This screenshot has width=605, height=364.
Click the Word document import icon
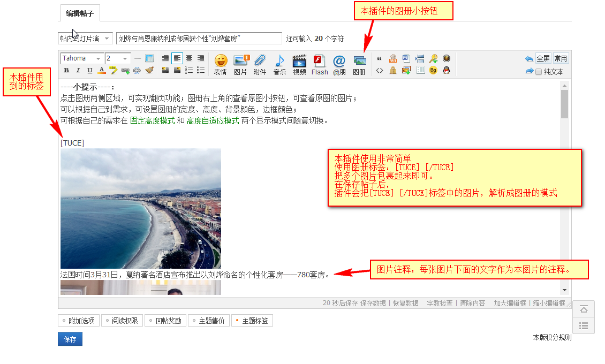pos(406,58)
